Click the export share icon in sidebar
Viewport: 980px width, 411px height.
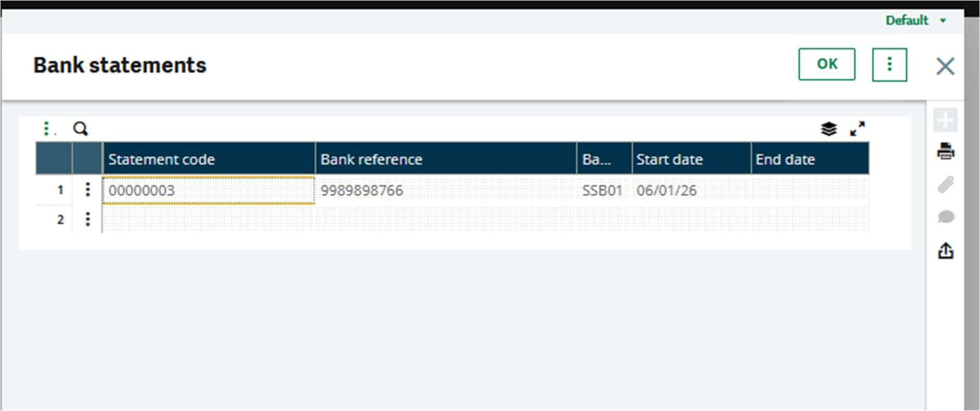point(946,251)
